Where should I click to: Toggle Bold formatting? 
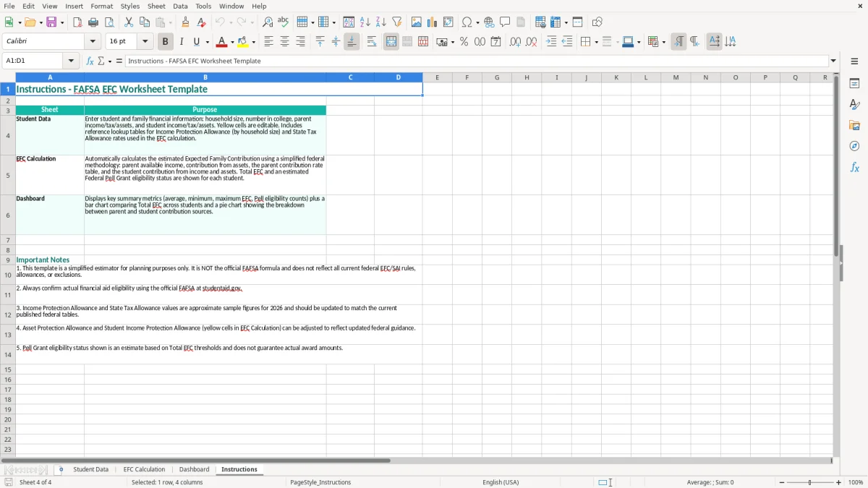coord(165,42)
